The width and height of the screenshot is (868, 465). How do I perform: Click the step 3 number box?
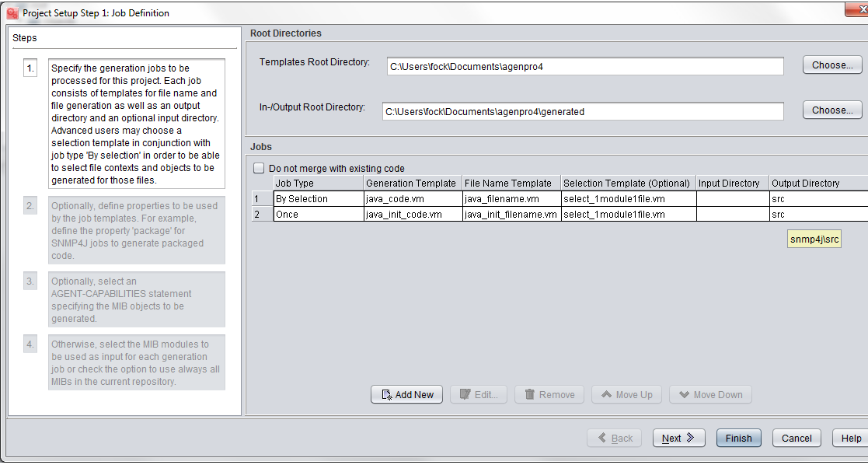tap(30, 281)
